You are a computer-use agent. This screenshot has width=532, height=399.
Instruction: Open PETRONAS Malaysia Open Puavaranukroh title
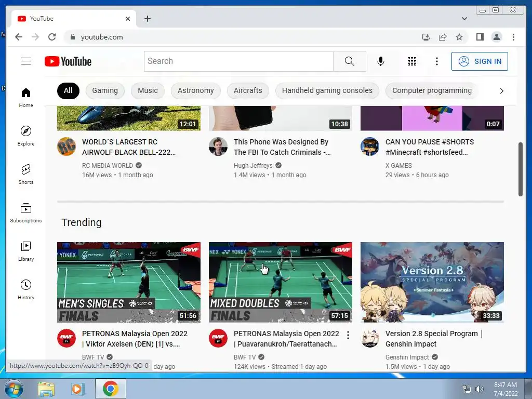click(x=286, y=339)
